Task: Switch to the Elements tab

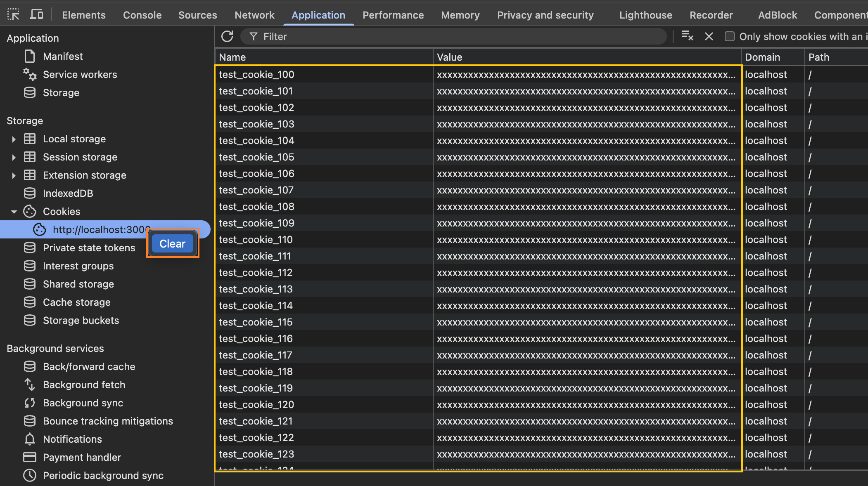Action: 84,15
